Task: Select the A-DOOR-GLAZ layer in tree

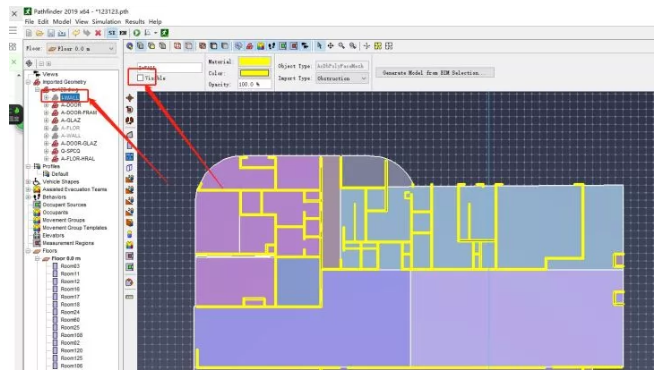Action: point(79,143)
